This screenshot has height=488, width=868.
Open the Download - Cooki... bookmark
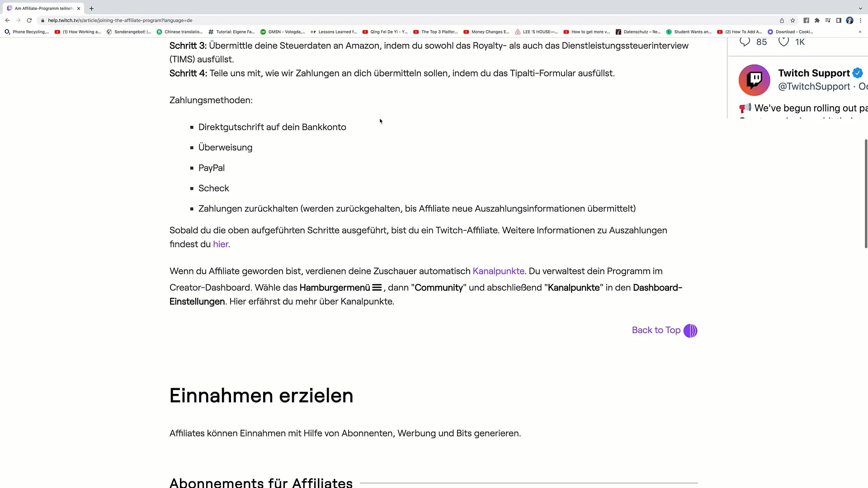791,32
